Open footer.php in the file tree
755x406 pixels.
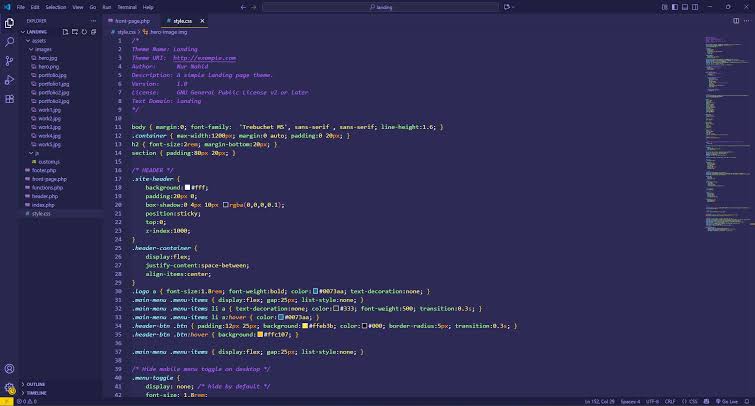tap(44, 170)
